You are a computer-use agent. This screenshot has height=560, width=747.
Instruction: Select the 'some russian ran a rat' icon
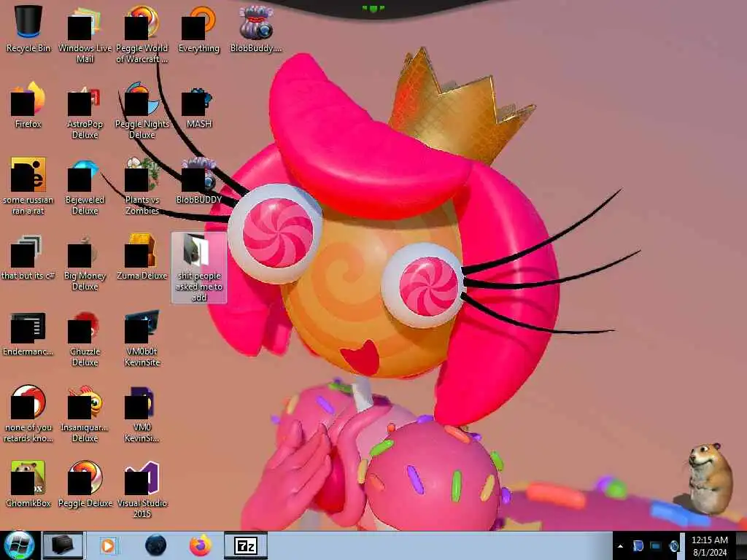[28, 186]
